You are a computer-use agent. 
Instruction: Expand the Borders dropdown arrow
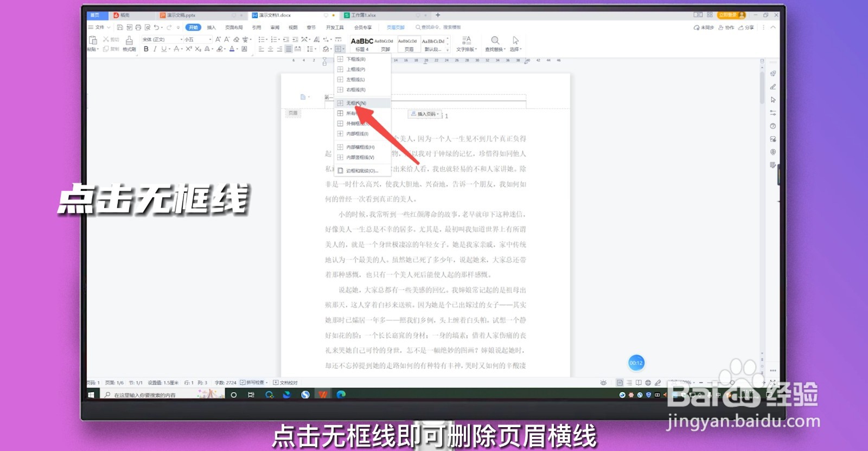coord(344,49)
